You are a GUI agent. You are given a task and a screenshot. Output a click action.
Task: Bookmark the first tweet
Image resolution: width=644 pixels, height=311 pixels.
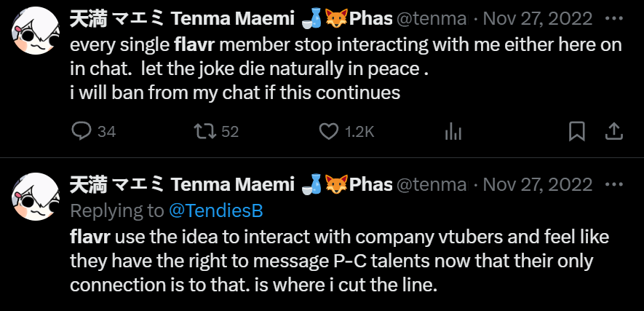(x=576, y=131)
